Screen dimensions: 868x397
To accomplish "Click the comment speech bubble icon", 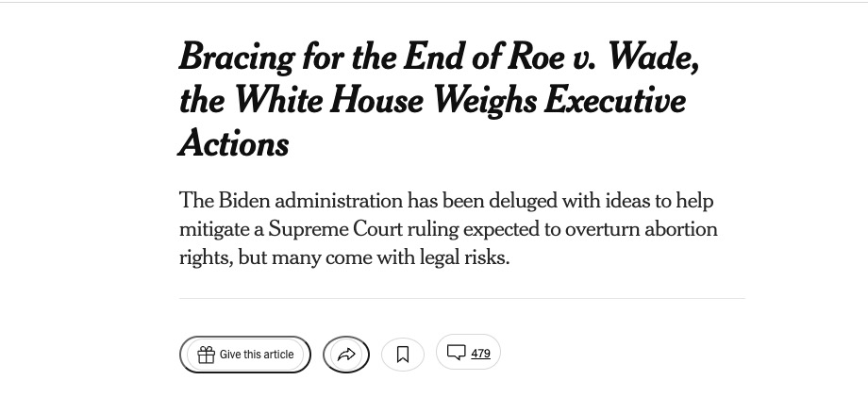I will (456, 353).
